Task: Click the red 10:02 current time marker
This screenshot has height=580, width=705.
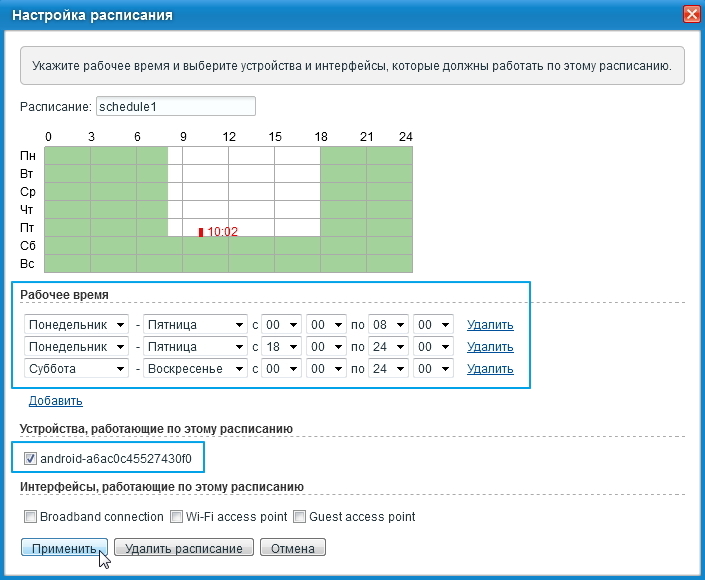Action: coord(201,232)
